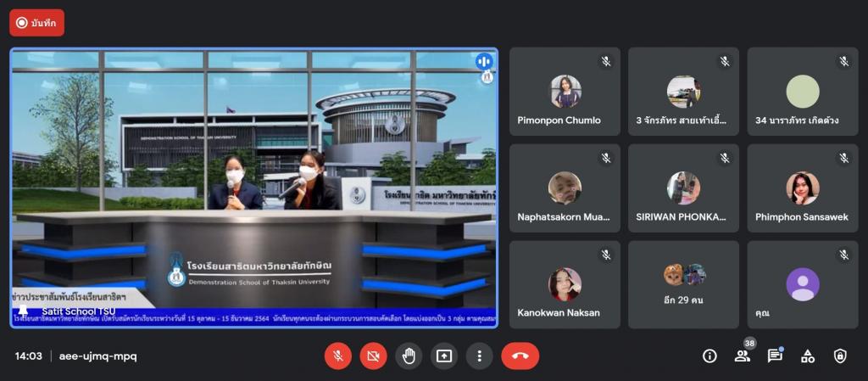Unmute your microphone in the bottom toolbar

337,356
